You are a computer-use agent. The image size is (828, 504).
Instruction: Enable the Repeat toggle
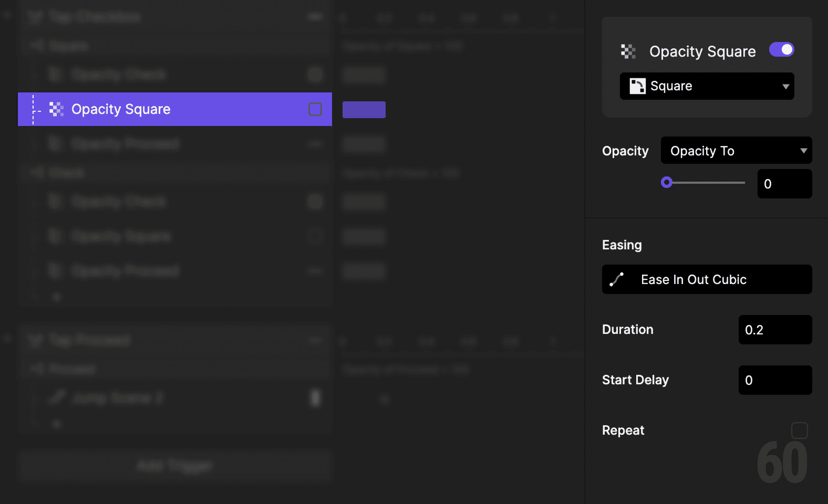tap(799, 430)
